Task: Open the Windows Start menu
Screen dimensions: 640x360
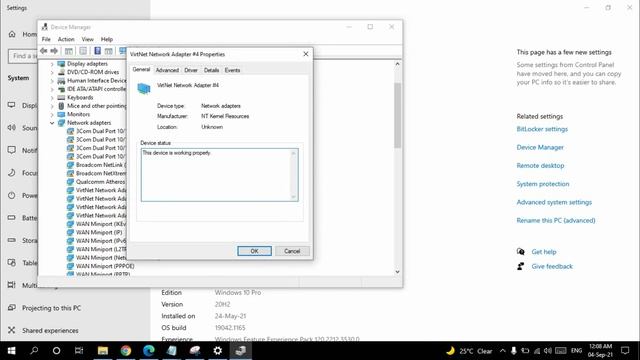Action: pos(11,351)
